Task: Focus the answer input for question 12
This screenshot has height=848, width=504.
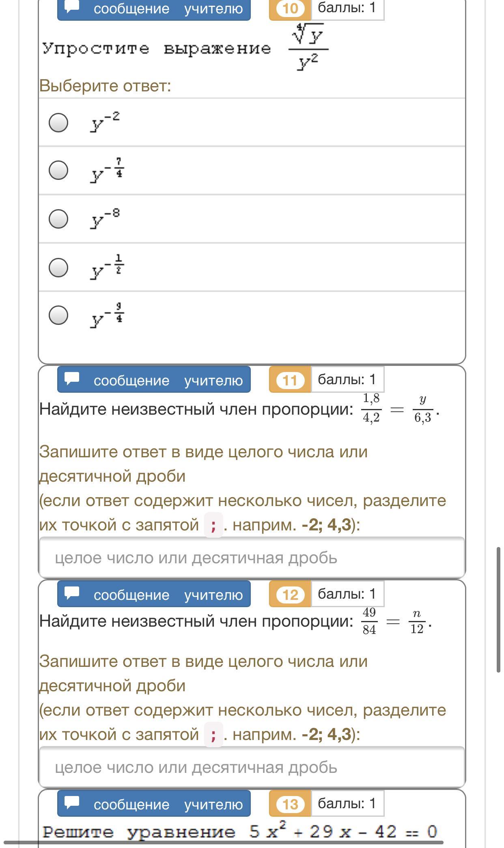Action: [x=252, y=767]
